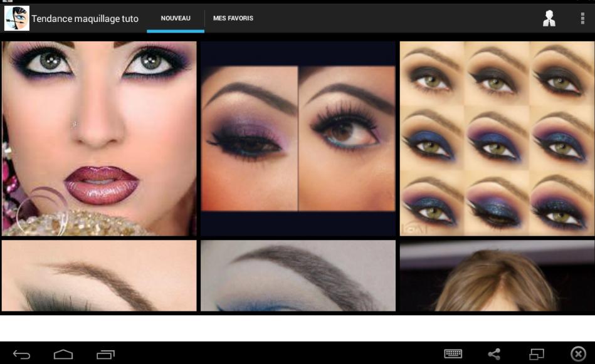Open the user profile icon in the action bar
Image resolution: width=595 pixels, height=364 pixels.
[x=550, y=18]
